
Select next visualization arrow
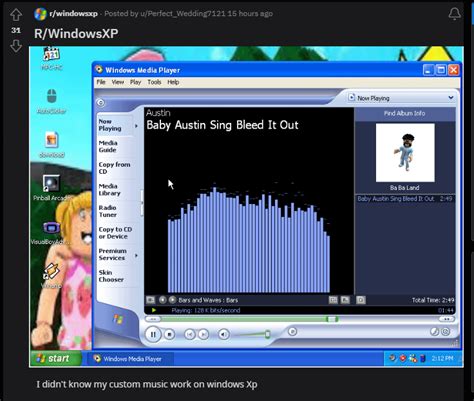click(172, 300)
